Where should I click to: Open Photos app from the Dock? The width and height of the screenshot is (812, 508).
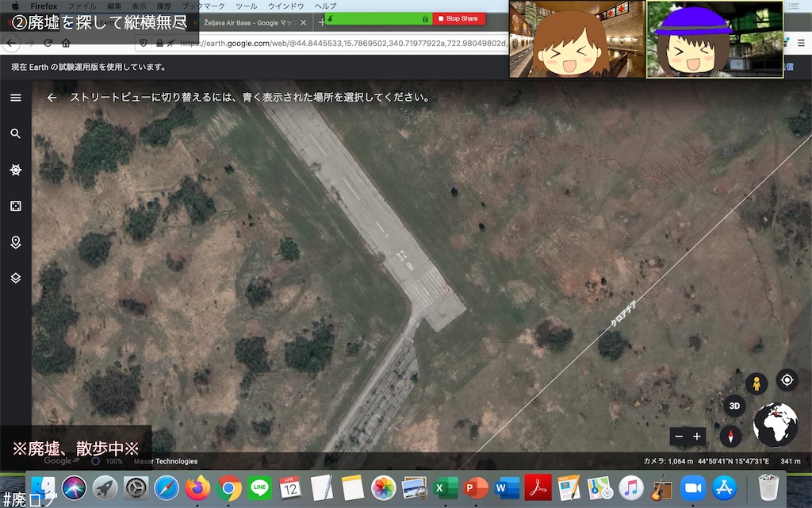pyautogui.click(x=384, y=488)
